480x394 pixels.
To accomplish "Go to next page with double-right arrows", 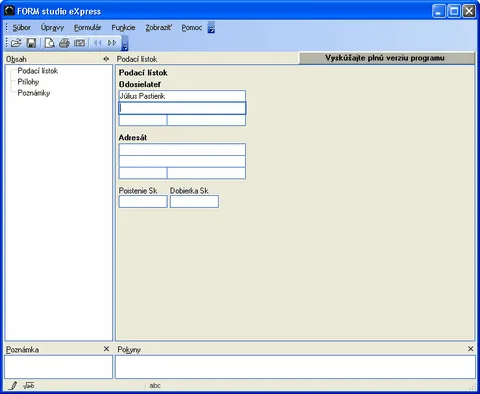I will click(112, 43).
